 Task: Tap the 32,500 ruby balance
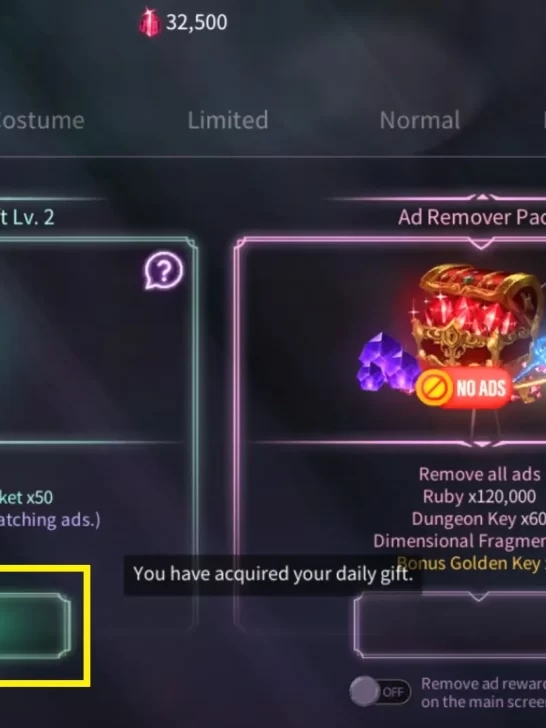pos(197,22)
